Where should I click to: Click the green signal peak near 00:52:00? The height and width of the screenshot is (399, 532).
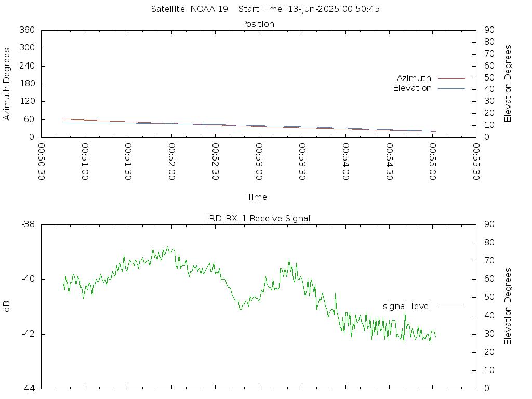pos(168,247)
